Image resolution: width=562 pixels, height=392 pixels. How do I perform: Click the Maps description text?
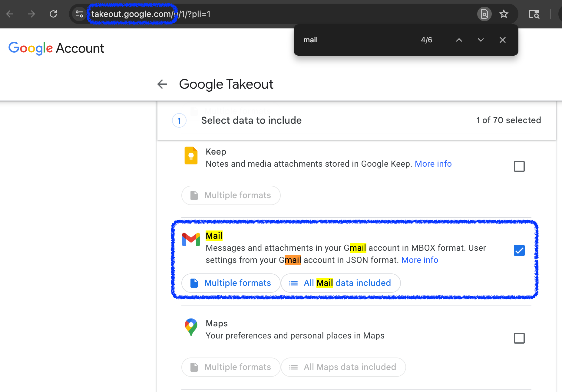[295, 336]
